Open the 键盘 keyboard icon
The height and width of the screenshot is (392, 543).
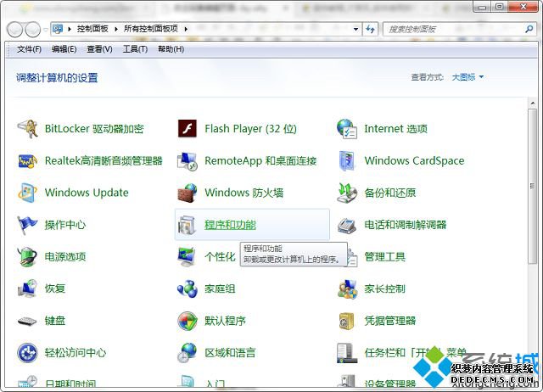tap(27, 321)
